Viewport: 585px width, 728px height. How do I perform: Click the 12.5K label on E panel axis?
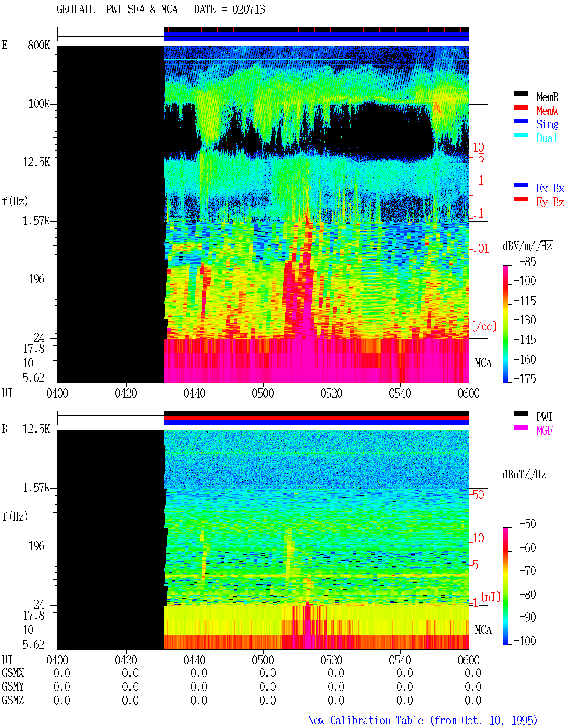coord(37,162)
